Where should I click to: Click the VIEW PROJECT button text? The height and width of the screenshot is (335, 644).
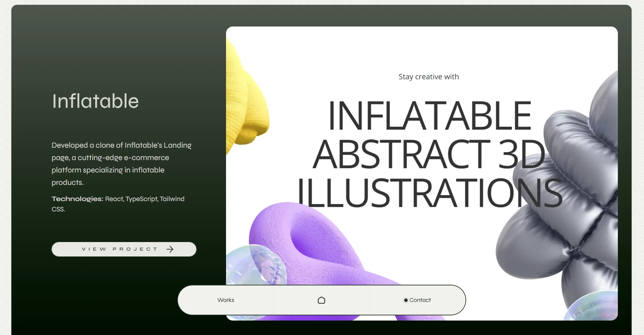tap(120, 249)
